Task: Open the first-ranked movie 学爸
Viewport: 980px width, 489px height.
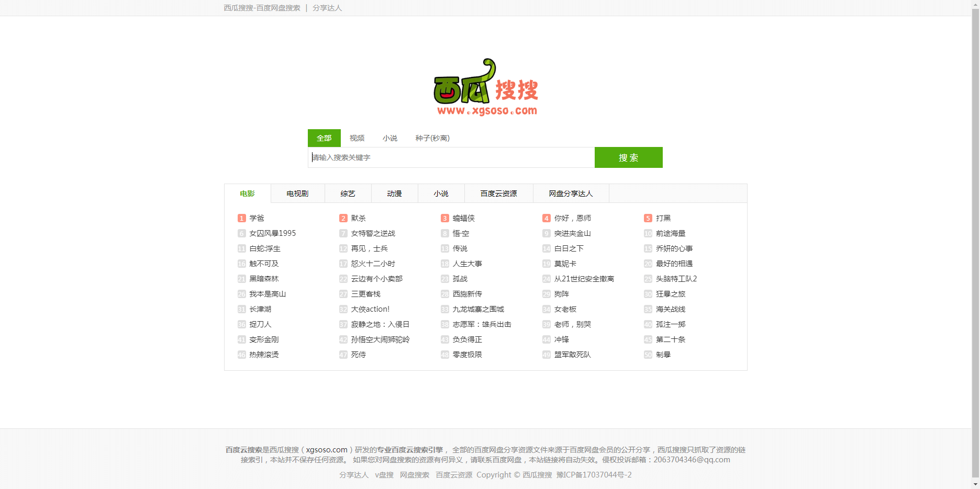Action: click(x=257, y=218)
